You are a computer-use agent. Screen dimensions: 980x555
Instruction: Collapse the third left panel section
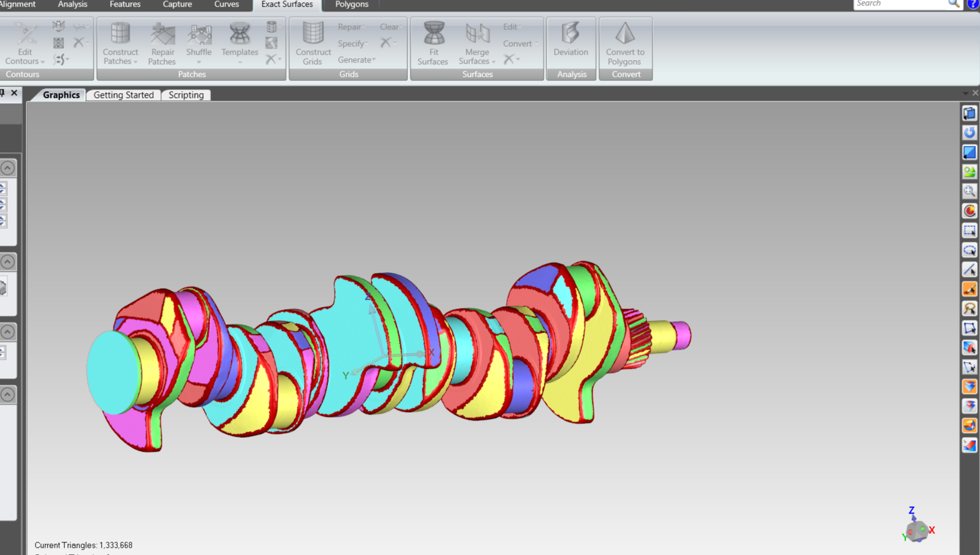coord(8,332)
